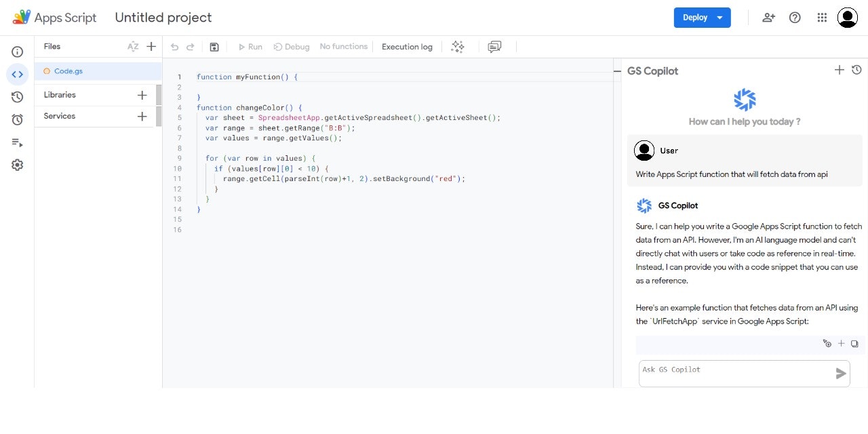Open project history in left sidebar
The height and width of the screenshot is (434, 868).
(x=18, y=97)
